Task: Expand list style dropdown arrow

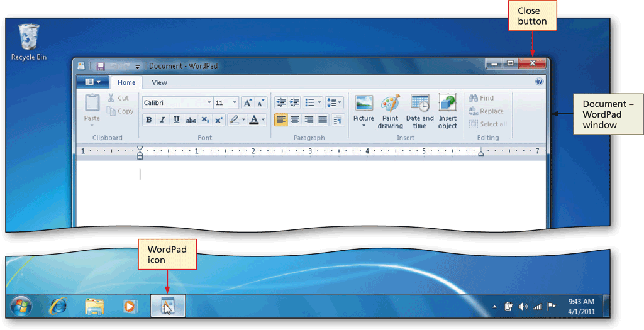Action: 319,102
